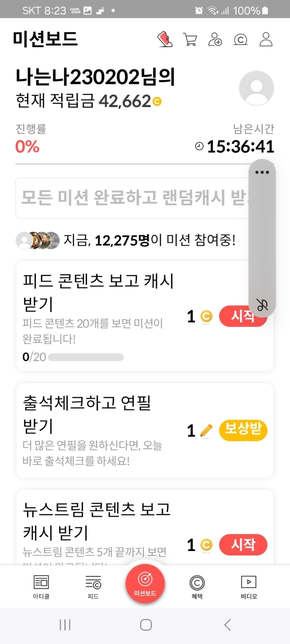Tap the Android back navigation button
The width and height of the screenshot is (290, 644).
click(x=227, y=625)
